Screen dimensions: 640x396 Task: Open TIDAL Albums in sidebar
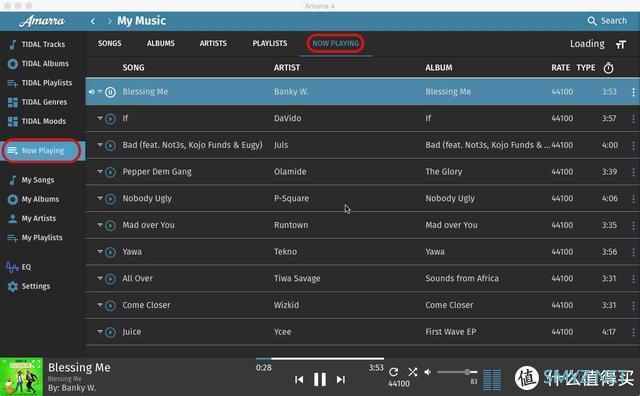tap(38, 63)
